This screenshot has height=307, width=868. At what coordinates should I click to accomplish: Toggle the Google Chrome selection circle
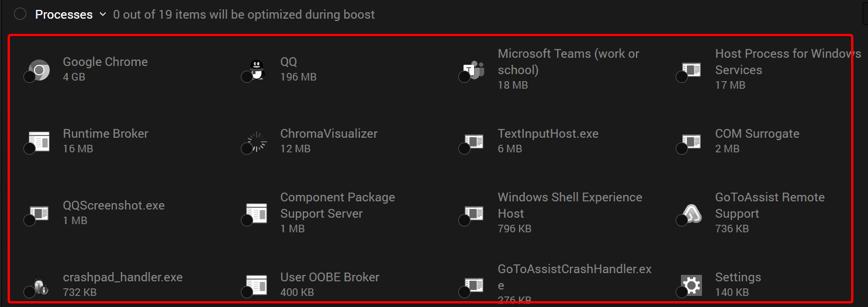pyautogui.click(x=29, y=78)
